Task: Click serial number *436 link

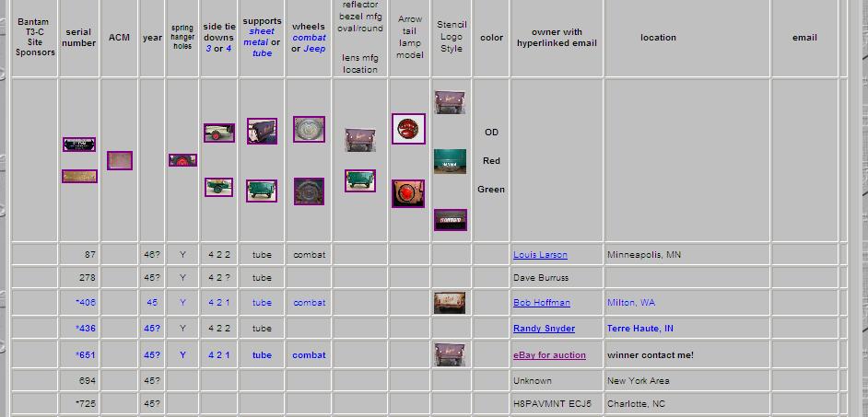Action: pos(86,329)
